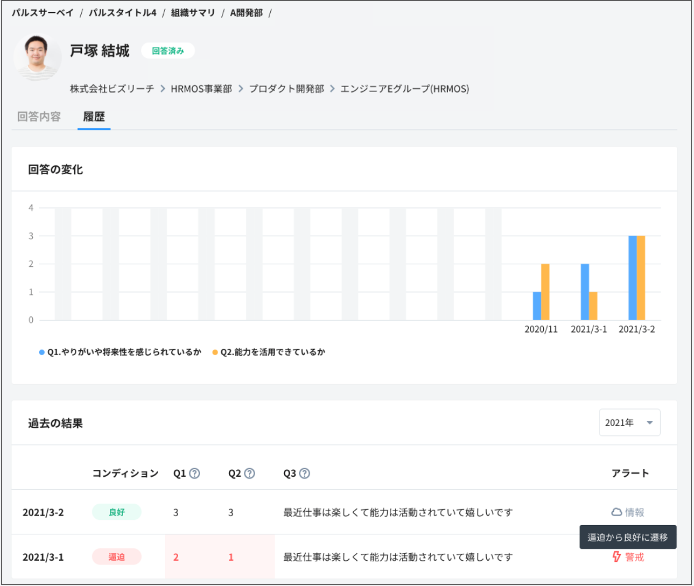The height and width of the screenshot is (586, 694).
Task: Click the 良好 condition badge
Action: click(x=117, y=512)
